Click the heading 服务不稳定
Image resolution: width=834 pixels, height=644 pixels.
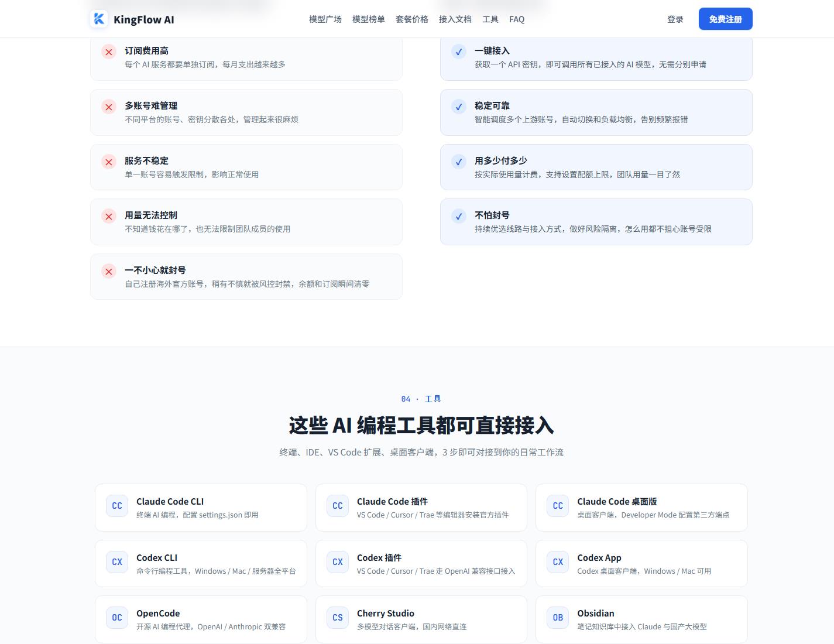pos(146,160)
